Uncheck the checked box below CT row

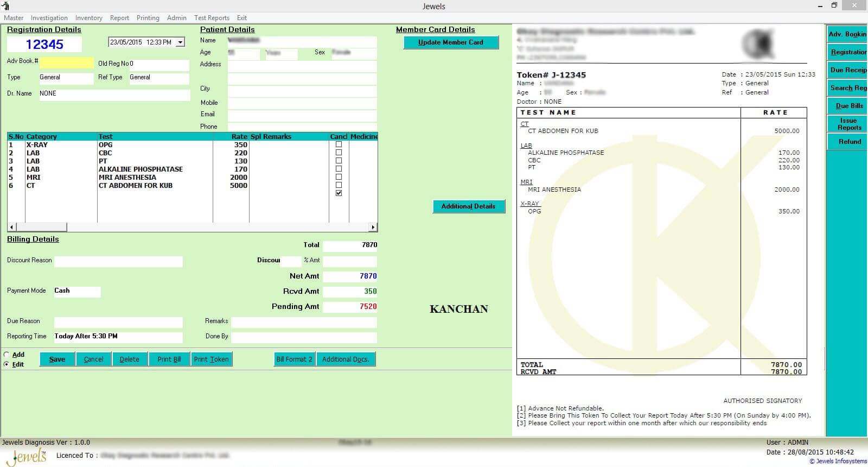[x=339, y=193]
